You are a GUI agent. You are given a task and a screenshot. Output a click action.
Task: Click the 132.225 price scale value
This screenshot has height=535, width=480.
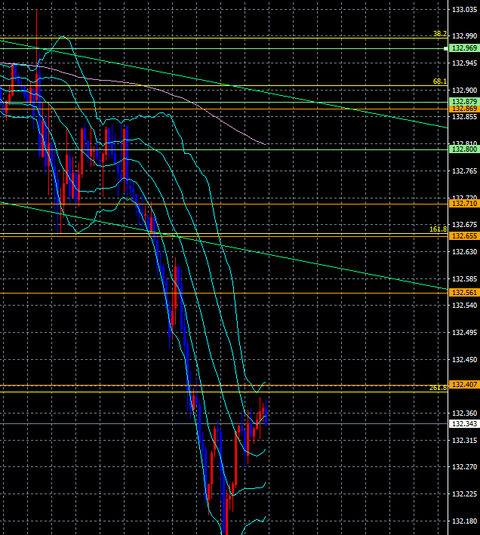465,494
